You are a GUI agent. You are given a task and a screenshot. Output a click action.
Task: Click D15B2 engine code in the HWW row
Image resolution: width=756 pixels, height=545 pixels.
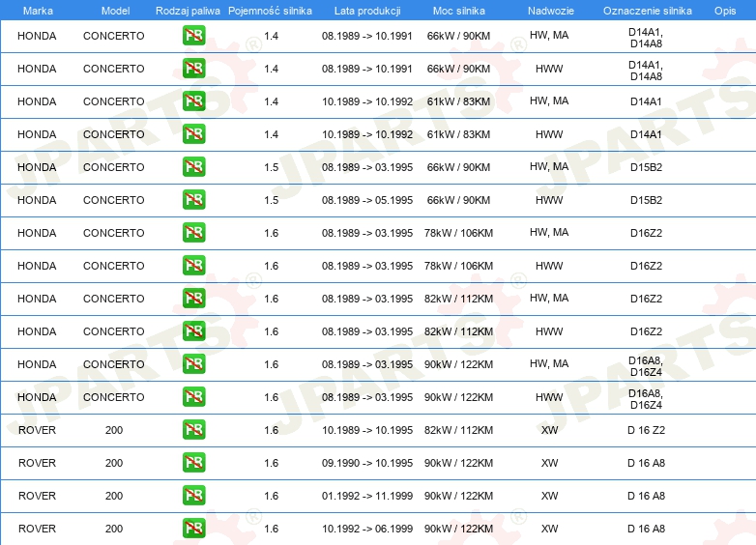646,200
